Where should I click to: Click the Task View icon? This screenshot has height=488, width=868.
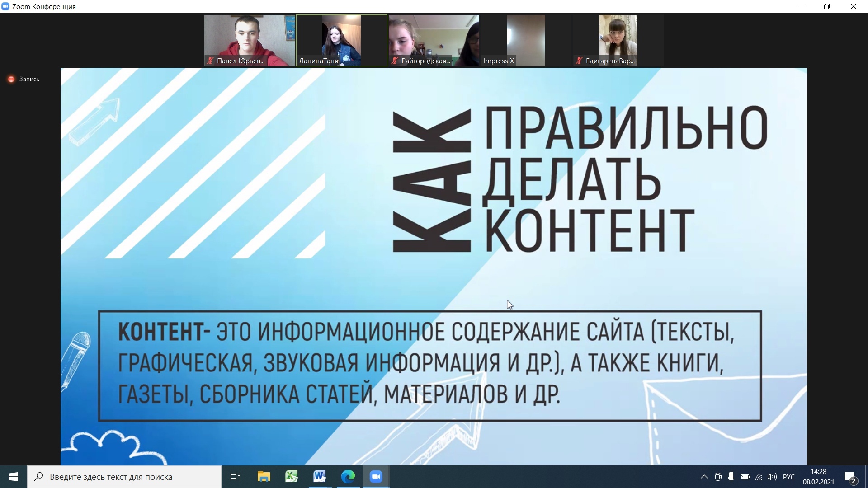[235, 477]
